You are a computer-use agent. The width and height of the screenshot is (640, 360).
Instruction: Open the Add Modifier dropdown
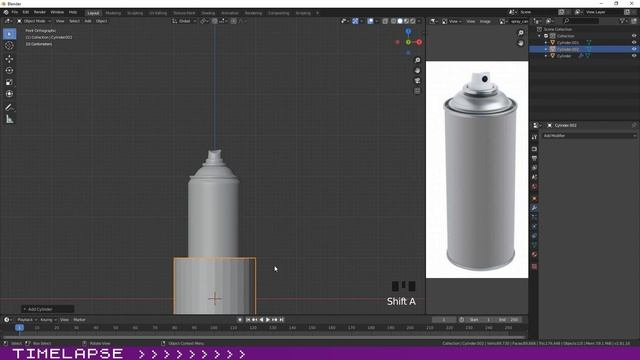click(x=589, y=136)
